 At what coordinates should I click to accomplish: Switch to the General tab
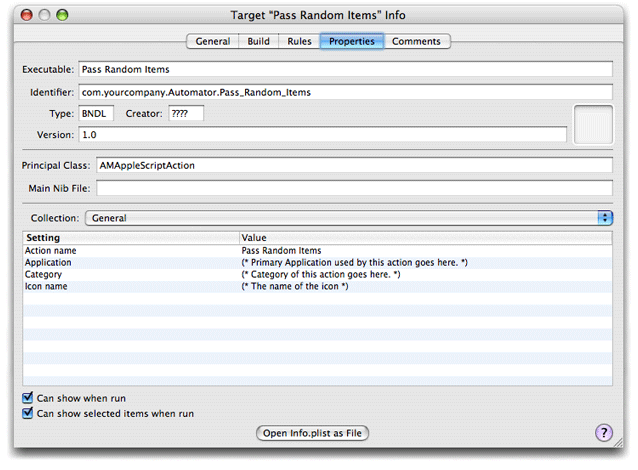[x=211, y=41]
